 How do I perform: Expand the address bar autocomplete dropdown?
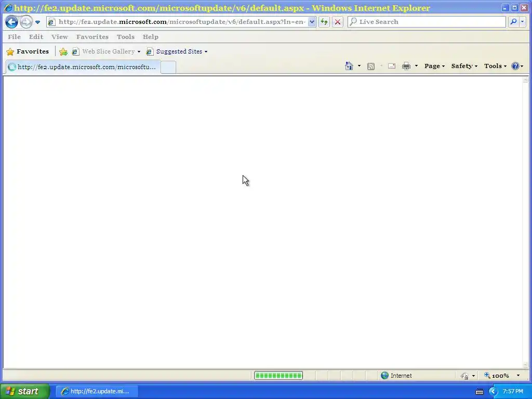(x=312, y=22)
